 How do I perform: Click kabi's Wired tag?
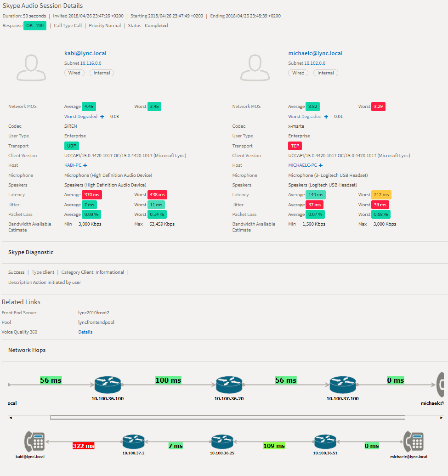point(74,73)
